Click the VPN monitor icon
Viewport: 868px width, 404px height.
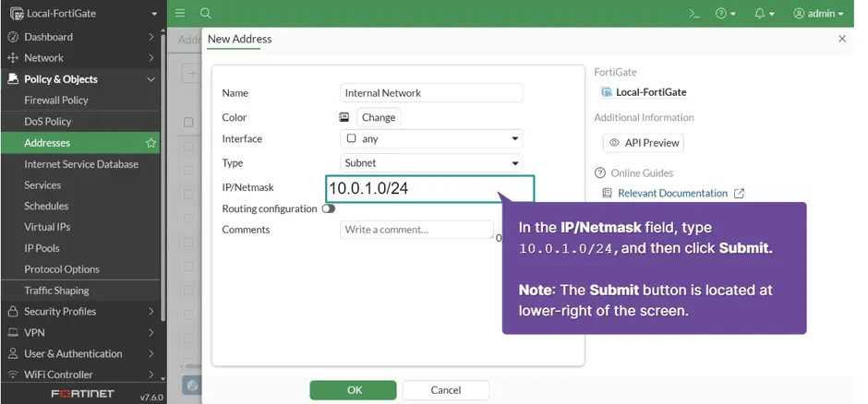pos(13,333)
